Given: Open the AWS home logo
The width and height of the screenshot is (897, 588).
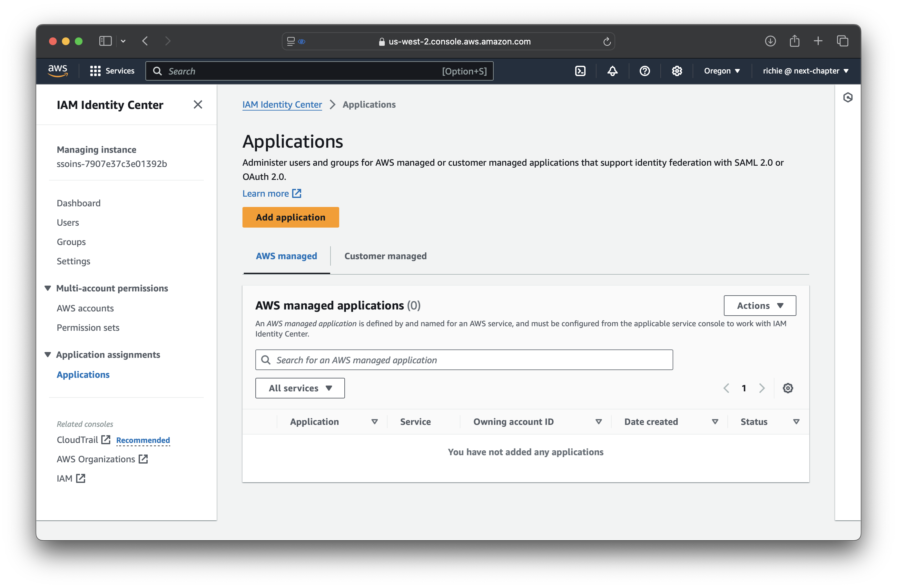Looking at the screenshot, I should pos(58,71).
